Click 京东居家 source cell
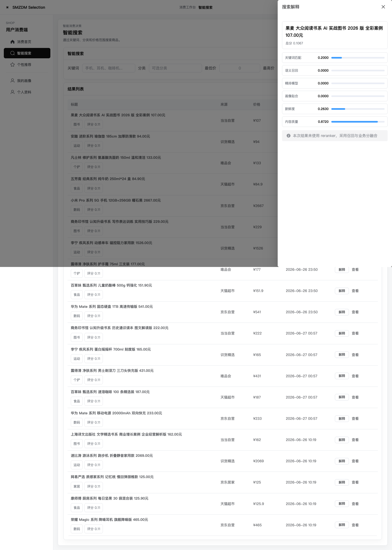Viewport: 392px width, 550px height. click(228, 482)
